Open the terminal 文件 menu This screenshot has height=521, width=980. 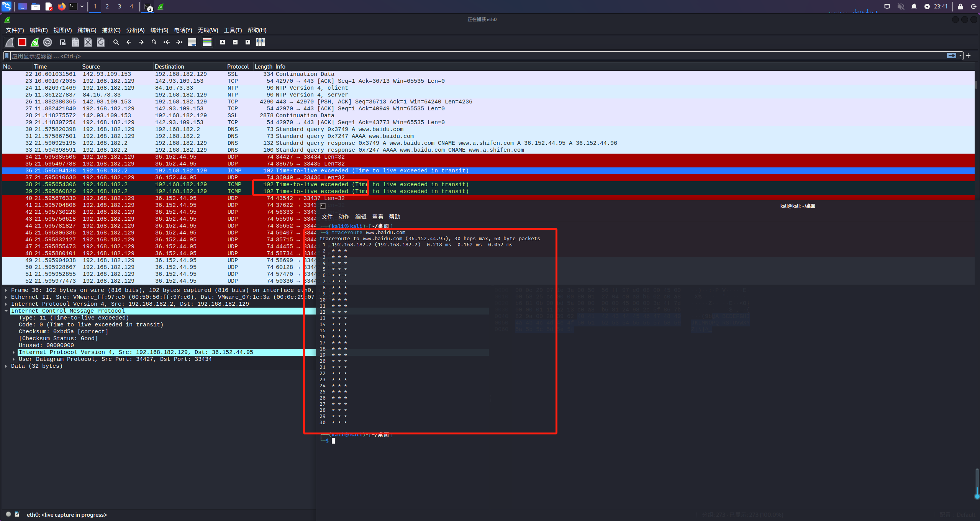click(x=327, y=217)
